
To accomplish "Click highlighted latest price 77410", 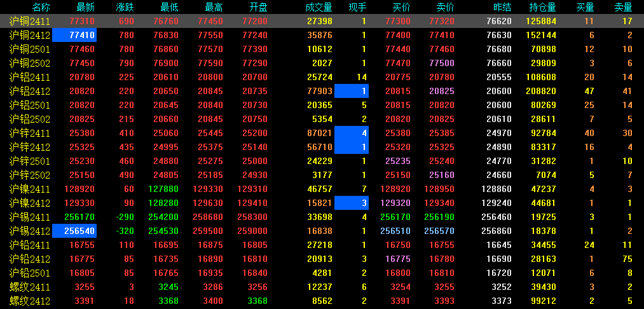I will pos(74,36).
